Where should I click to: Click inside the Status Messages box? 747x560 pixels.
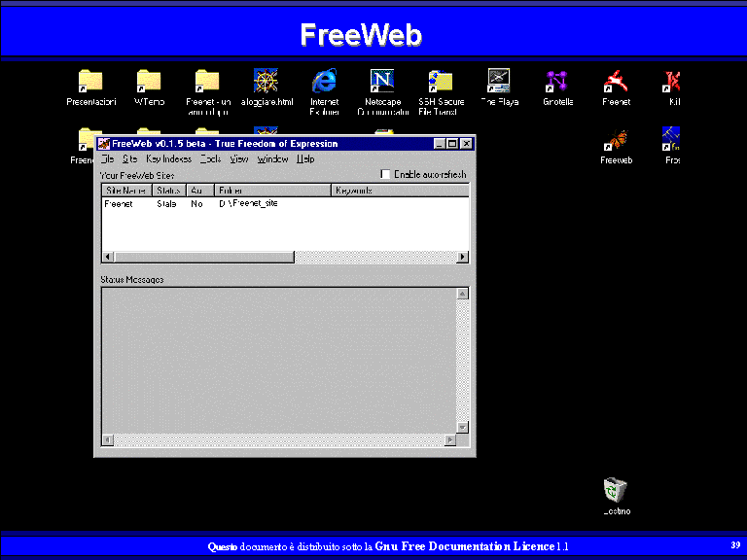(x=279, y=361)
